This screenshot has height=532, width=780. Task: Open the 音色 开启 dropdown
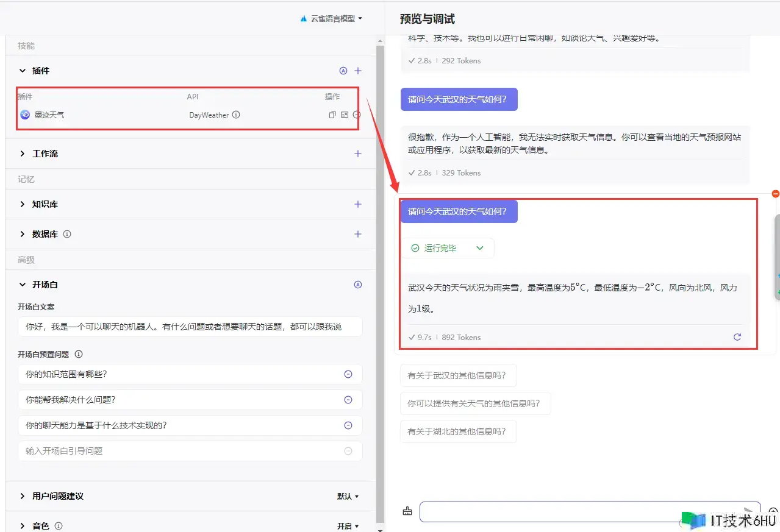click(348, 526)
